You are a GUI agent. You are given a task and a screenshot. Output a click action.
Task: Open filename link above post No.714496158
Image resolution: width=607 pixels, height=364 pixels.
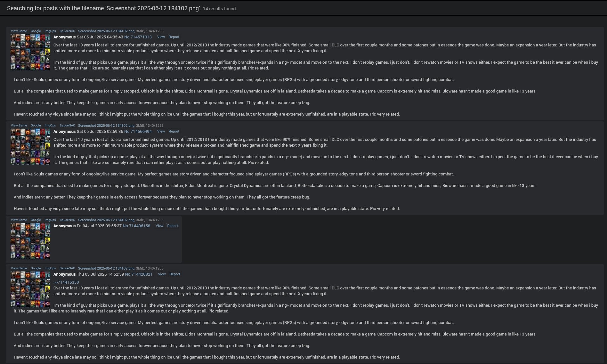click(106, 220)
